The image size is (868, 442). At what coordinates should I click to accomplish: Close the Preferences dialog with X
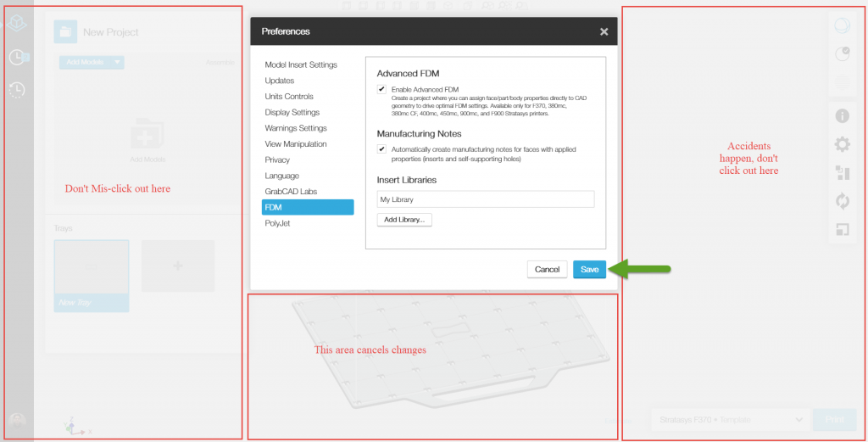604,31
